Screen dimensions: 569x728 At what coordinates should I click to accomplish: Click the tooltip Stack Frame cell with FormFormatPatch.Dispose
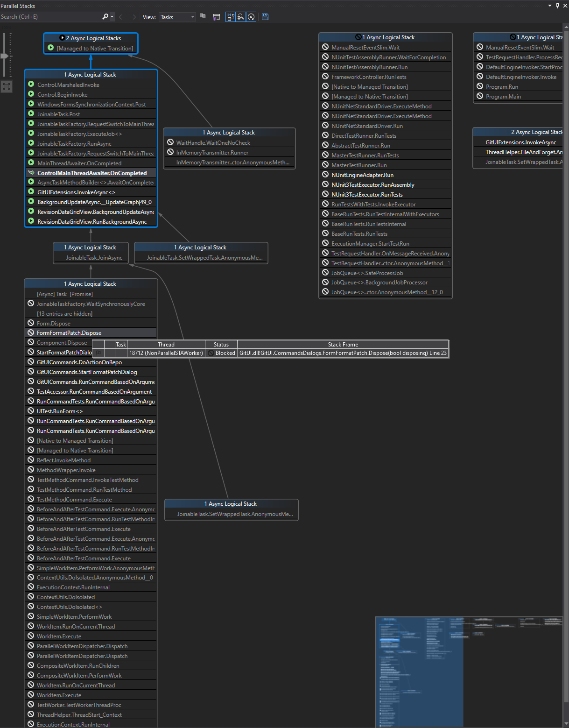pos(343,353)
